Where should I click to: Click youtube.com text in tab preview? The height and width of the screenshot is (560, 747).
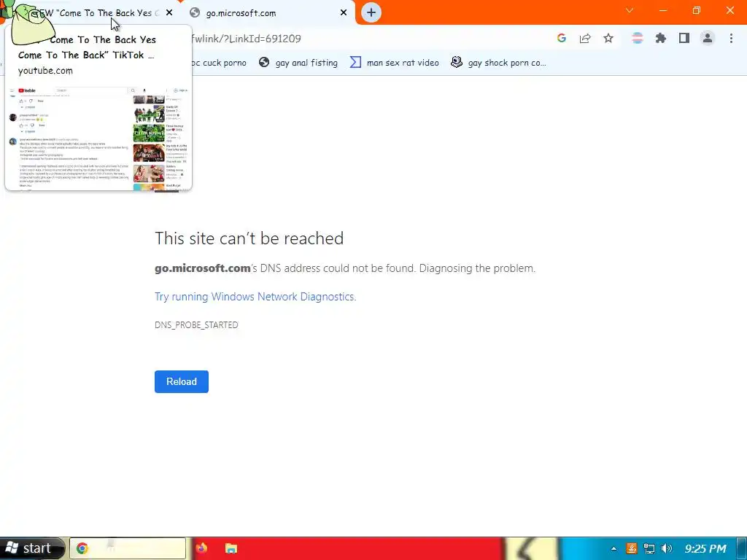click(45, 71)
